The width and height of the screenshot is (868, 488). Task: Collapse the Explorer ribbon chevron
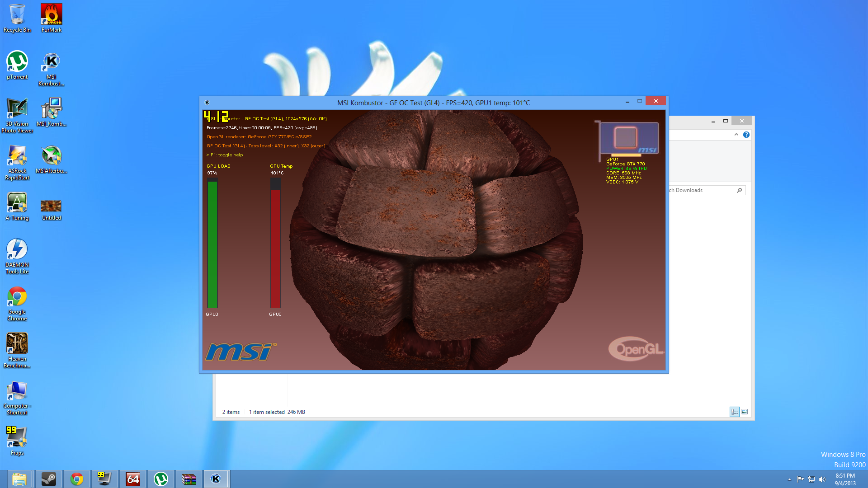coord(736,135)
